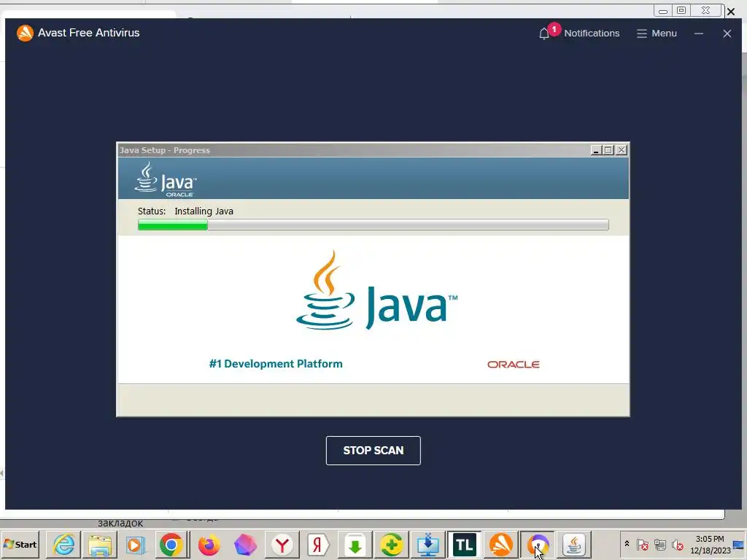The image size is (747, 560).
Task: Click the large Java logo graphic
Action: [376, 290]
